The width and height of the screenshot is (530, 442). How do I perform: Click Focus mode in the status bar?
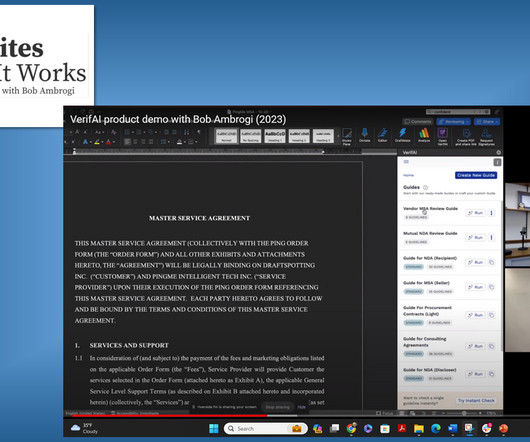tap(385, 413)
